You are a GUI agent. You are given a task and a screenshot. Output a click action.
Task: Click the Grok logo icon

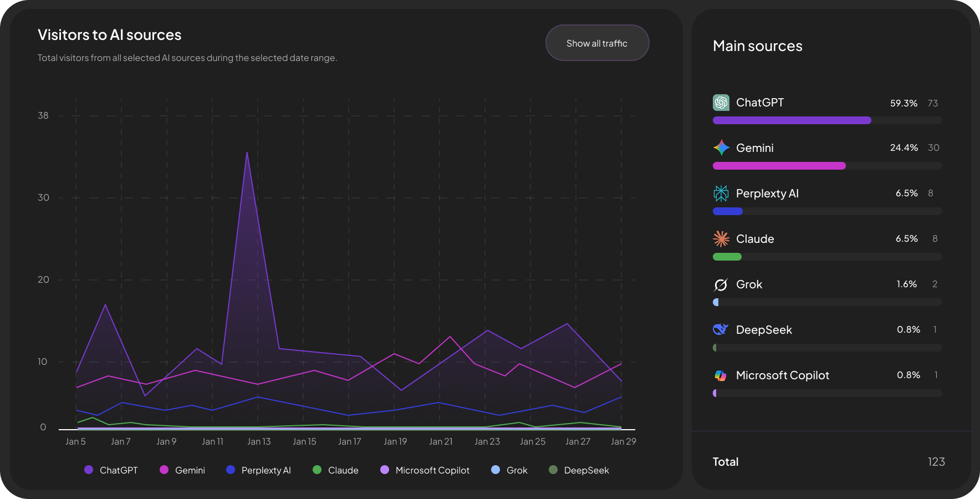coord(721,284)
